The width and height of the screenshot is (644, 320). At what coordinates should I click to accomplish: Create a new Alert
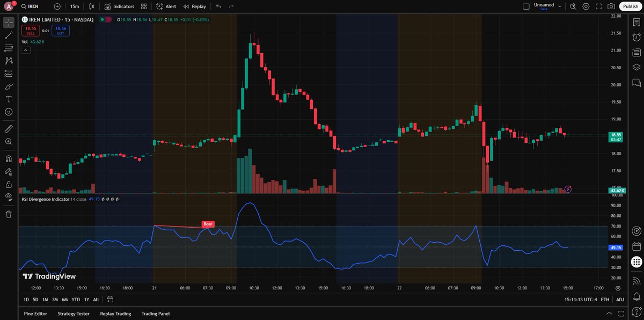166,6
